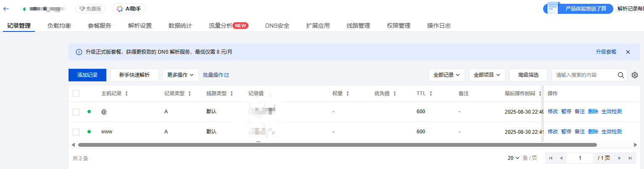Switch to the DNS安全 tab
Image resolution: width=644 pixels, height=169 pixels.
(x=277, y=26)
